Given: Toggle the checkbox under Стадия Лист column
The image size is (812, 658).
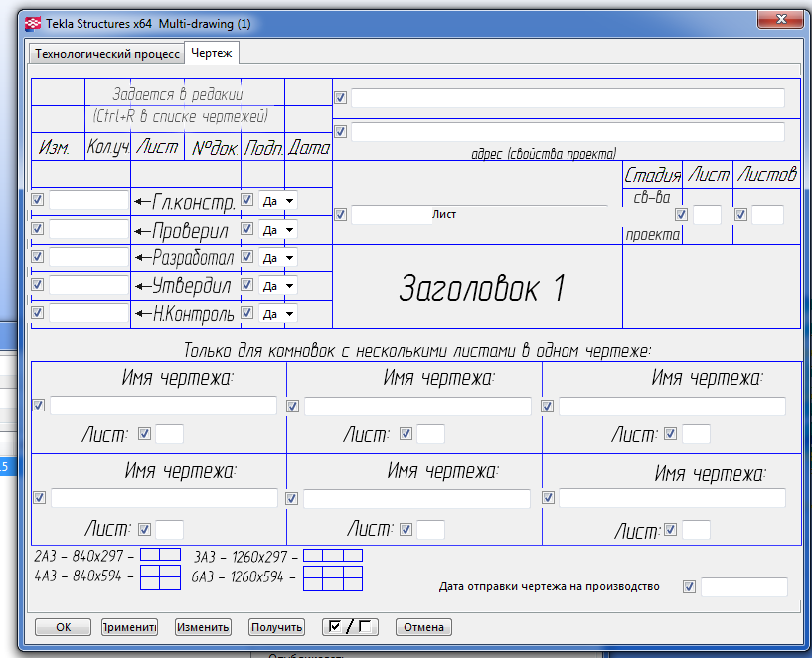Looking at the screenshot, I should [681, 214].
